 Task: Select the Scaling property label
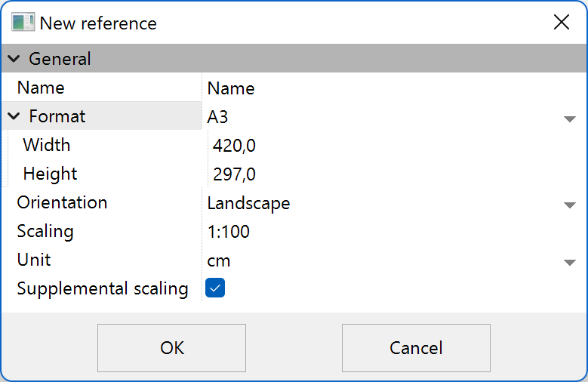[45, 232]
